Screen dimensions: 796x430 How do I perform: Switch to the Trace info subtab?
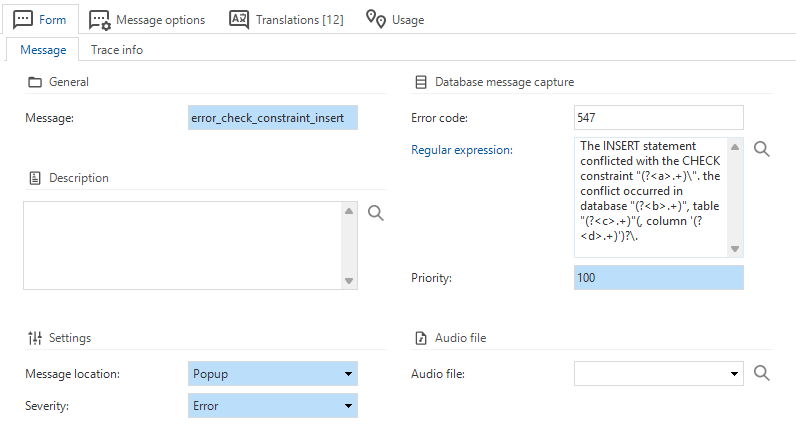click(117, 50)
